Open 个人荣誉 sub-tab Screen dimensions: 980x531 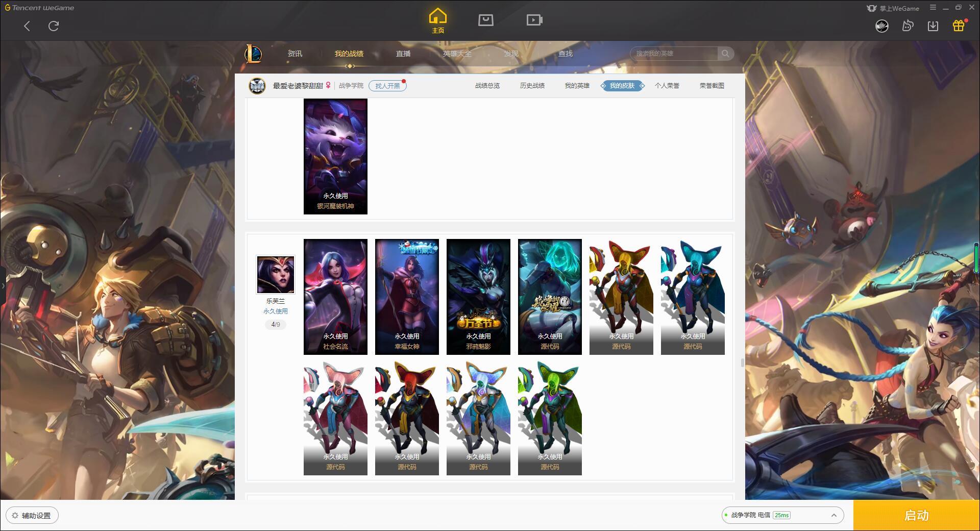(x=667, y=86)
